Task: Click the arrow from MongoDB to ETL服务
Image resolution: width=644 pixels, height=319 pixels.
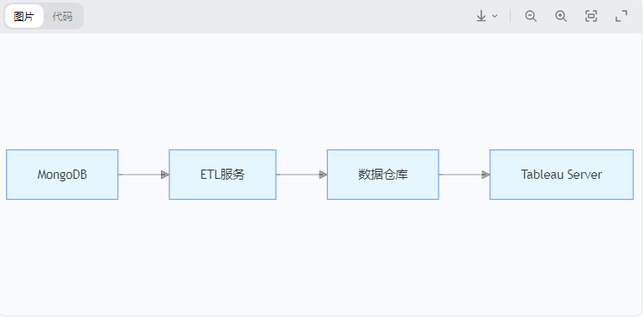Action: 143,175
